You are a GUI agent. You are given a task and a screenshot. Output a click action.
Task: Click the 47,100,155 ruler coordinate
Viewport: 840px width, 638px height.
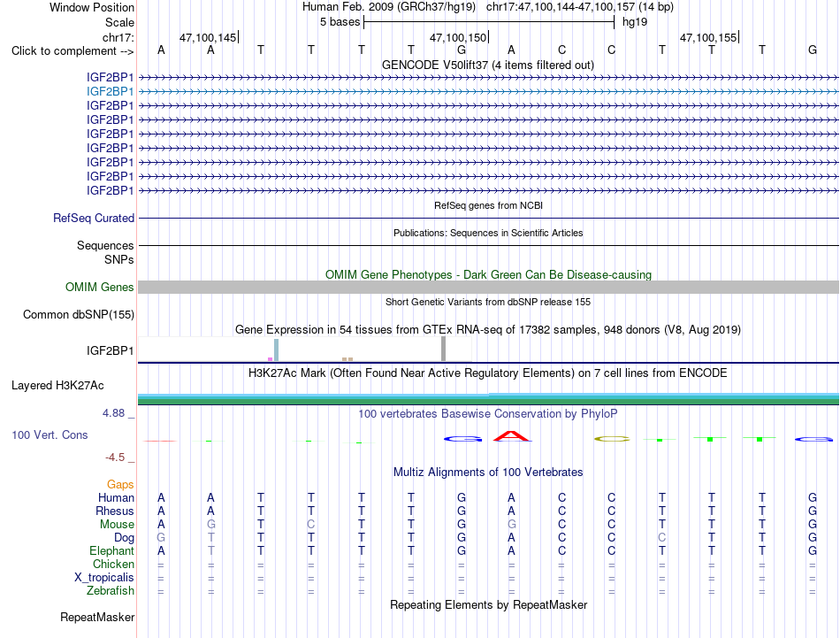[x=708, y=37]
